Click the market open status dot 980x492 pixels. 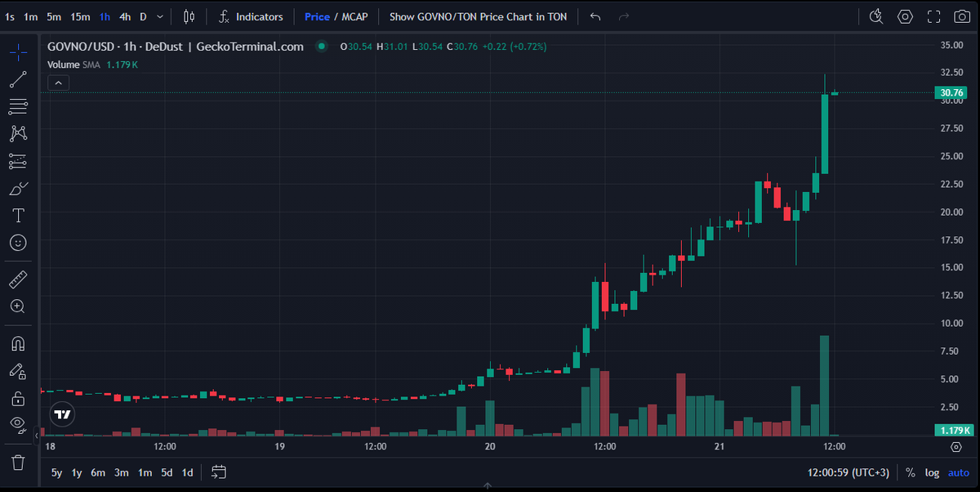(322, 47)
